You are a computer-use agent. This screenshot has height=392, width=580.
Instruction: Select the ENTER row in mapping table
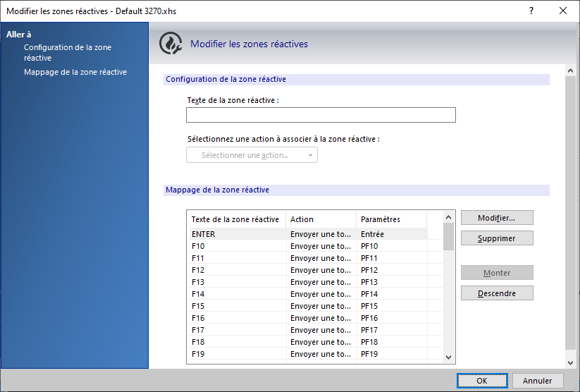(x=309, y=234)
